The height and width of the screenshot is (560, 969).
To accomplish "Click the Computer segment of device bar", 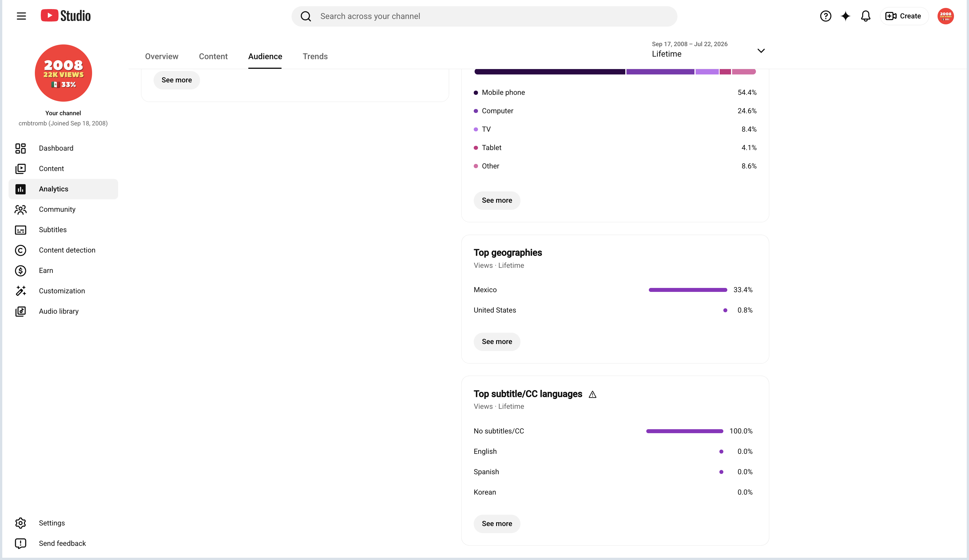I will pos(660,72).
